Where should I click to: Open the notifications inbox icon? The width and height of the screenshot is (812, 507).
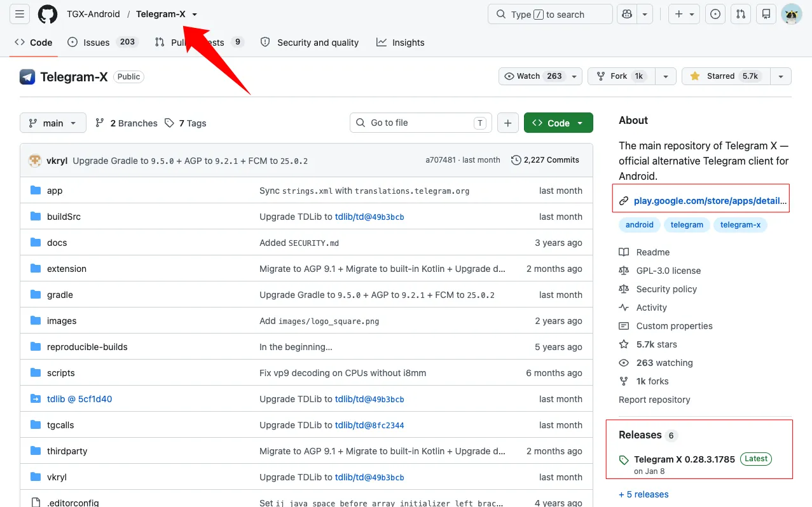pyautogui.click(x=766, y=14)
